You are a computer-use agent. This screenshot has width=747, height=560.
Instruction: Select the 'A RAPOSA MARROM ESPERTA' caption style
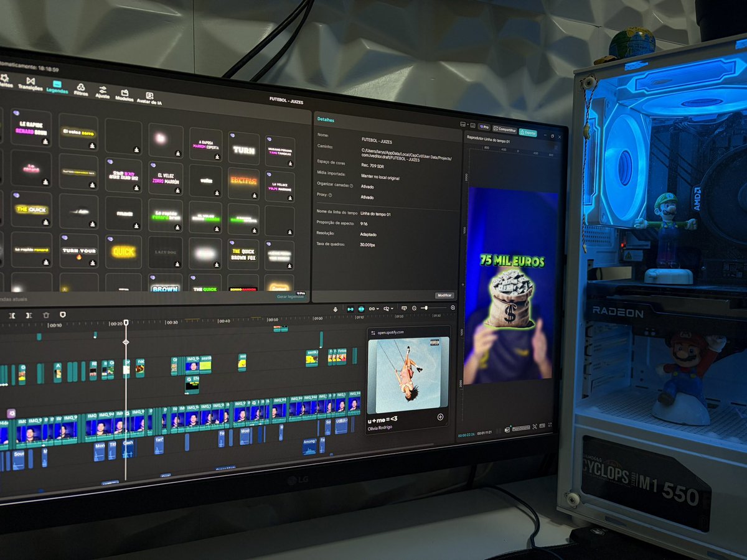point(206,145)
